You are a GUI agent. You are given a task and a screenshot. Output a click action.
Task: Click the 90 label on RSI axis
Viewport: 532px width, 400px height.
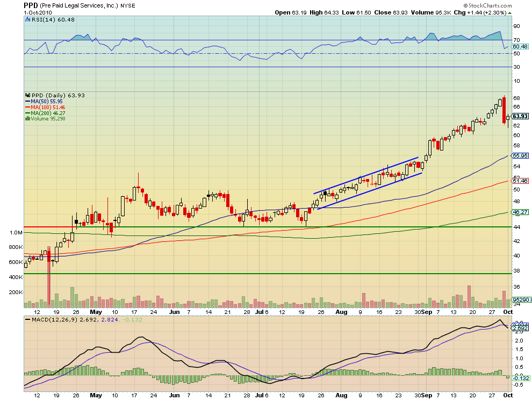(x=516, y=26)
